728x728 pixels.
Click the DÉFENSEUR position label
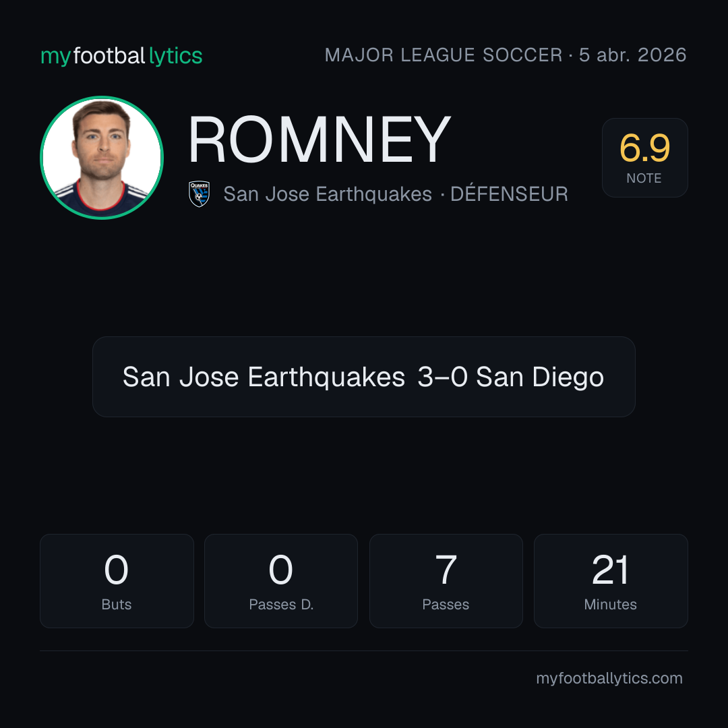pos(509,193)
